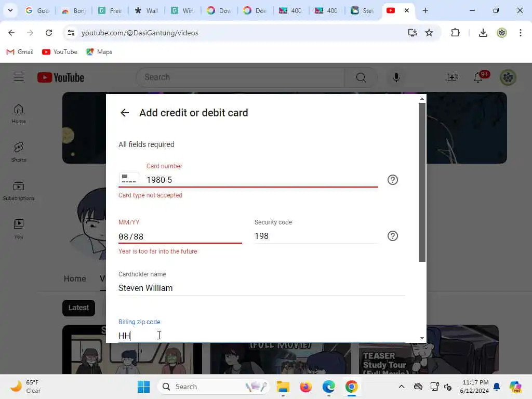
Task: Open the channel Home tab
Action: [x=75, y=278]
